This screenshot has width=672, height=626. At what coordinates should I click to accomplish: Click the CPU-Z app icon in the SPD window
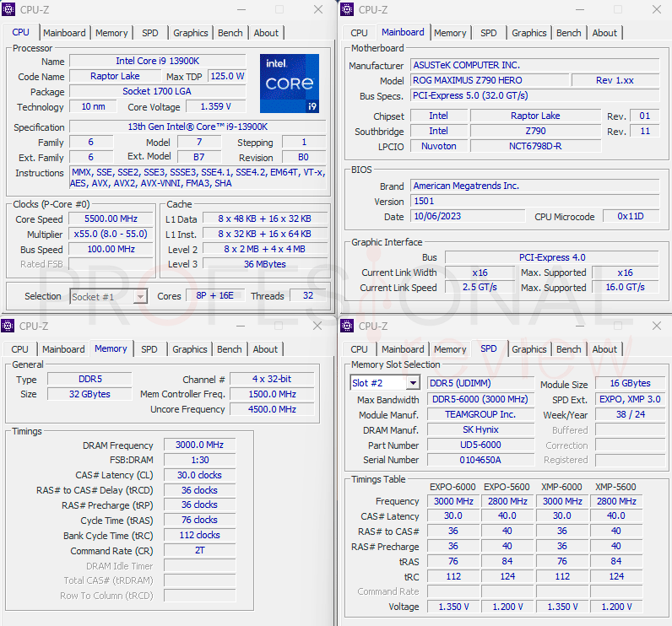pos(347,326)
